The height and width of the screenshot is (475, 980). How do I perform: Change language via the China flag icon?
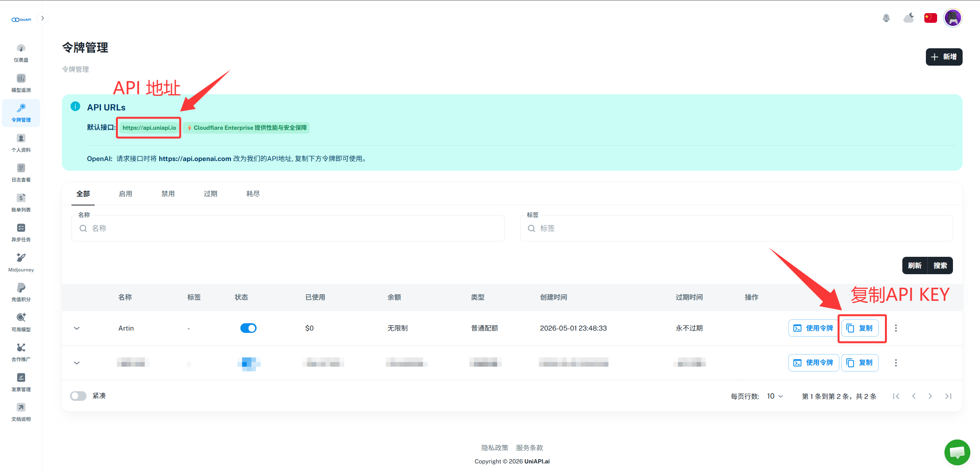931,18
